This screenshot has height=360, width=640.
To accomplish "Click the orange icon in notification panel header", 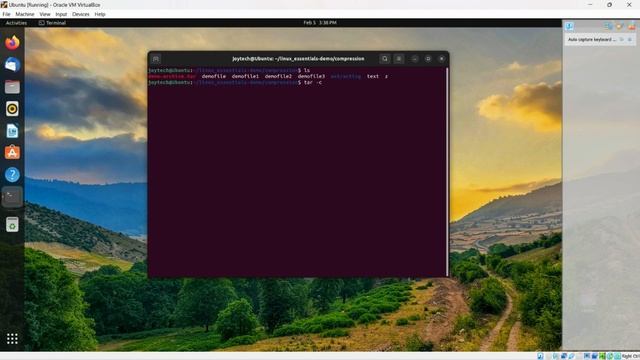I will (620, 27).
